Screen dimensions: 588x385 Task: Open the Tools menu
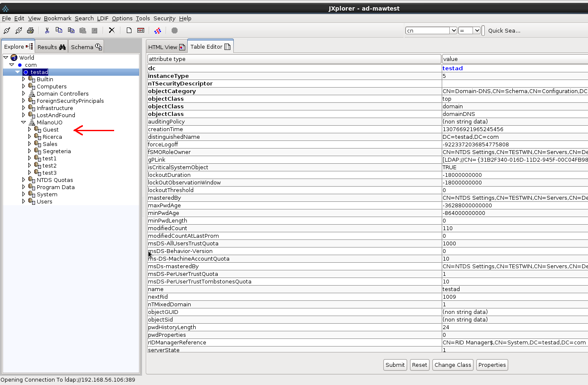tap(143, 18)
